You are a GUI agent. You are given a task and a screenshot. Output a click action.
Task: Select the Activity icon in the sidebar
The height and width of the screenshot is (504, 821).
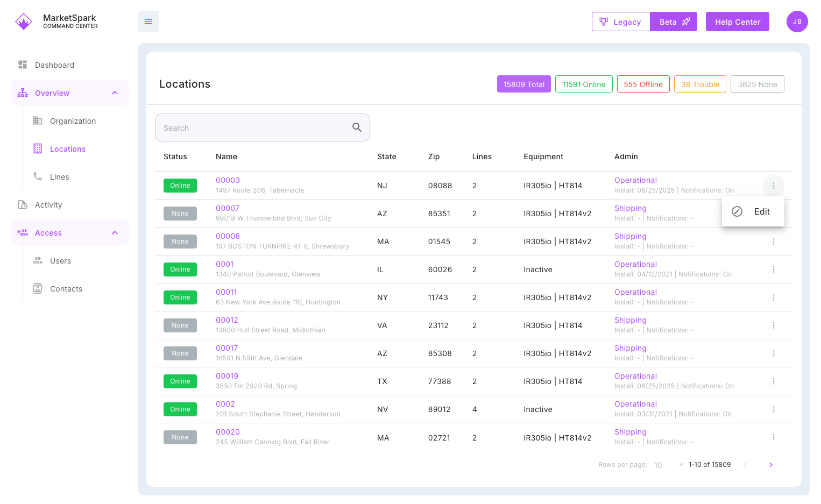pos(22,204)
